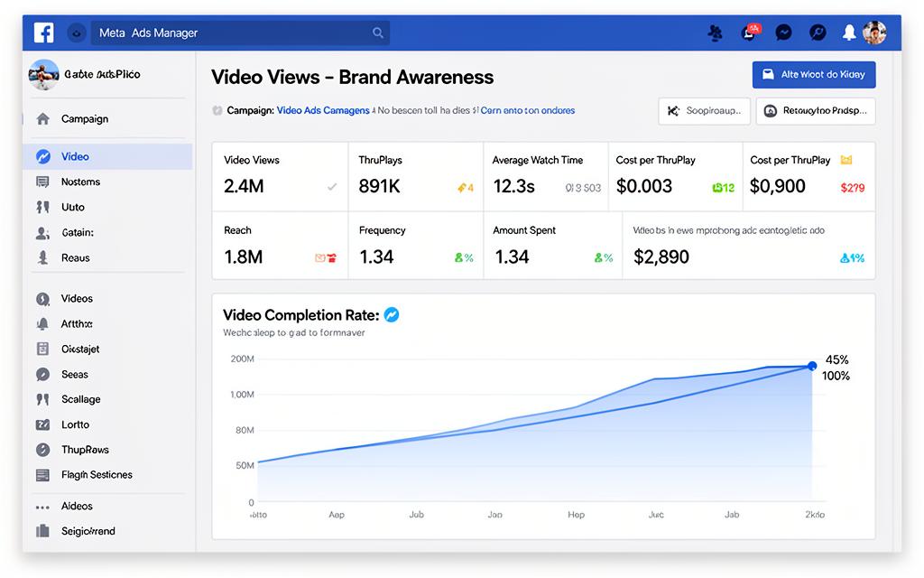Click the Uuto icon in sidebar

click(42, 207)
